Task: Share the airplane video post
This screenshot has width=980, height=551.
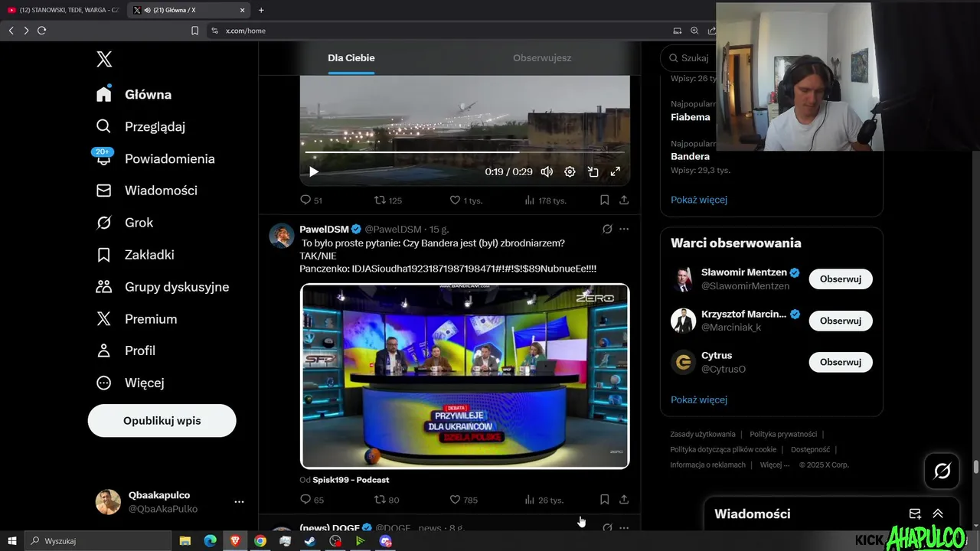Action: (x=624, y=201)
